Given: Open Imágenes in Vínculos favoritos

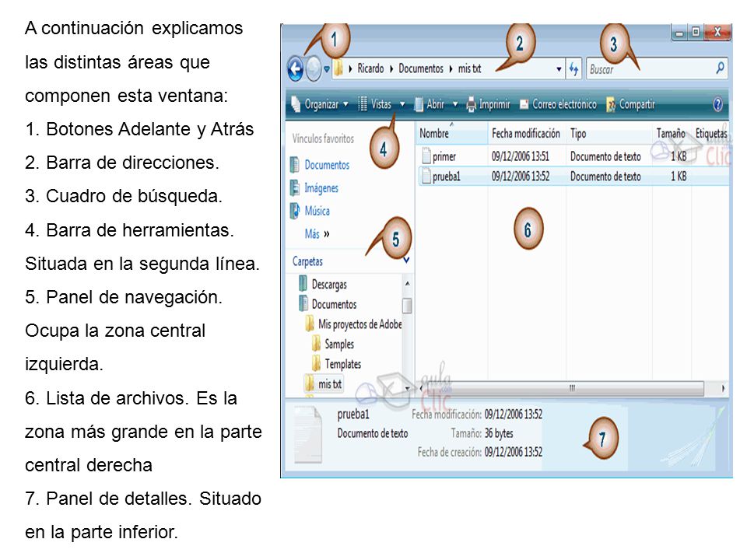Looking at the screenshot, I should tap(321, 188).
